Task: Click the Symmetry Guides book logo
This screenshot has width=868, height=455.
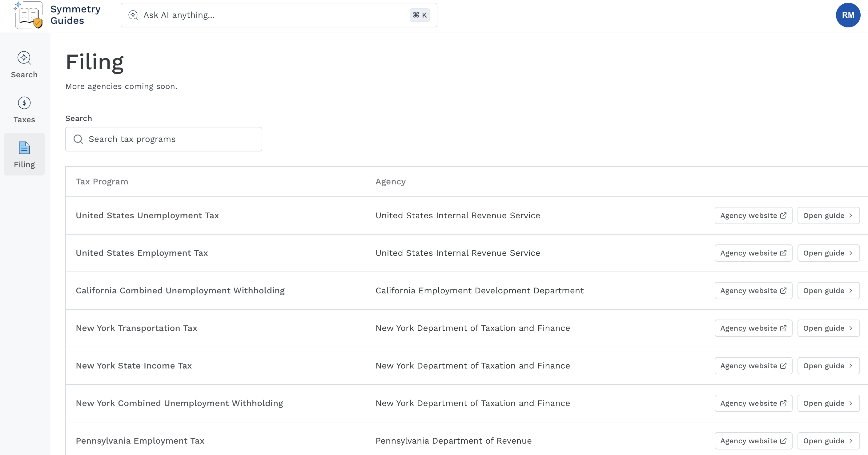Action: (x=28, y=15)
